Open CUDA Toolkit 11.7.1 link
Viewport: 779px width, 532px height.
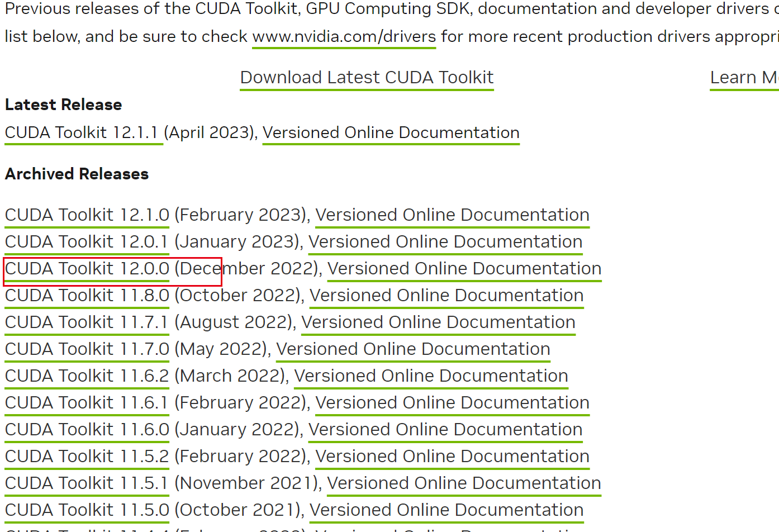(87, 322)
